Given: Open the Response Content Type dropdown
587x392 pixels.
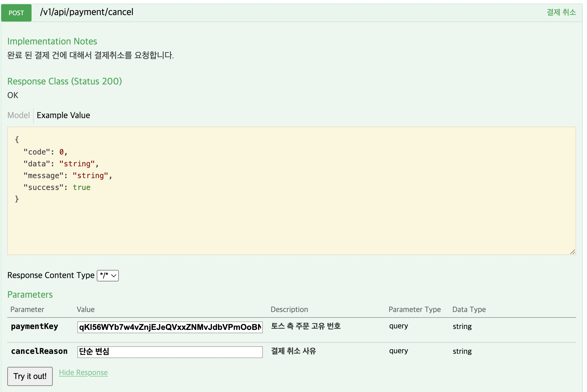Looking at the screenshot, I should point(108,275).
